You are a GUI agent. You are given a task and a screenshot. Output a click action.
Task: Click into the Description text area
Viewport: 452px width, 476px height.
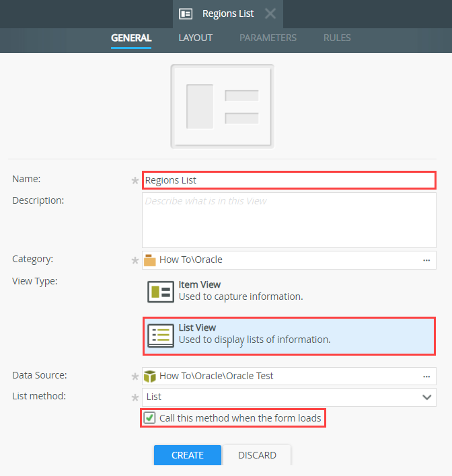[289, 220]
